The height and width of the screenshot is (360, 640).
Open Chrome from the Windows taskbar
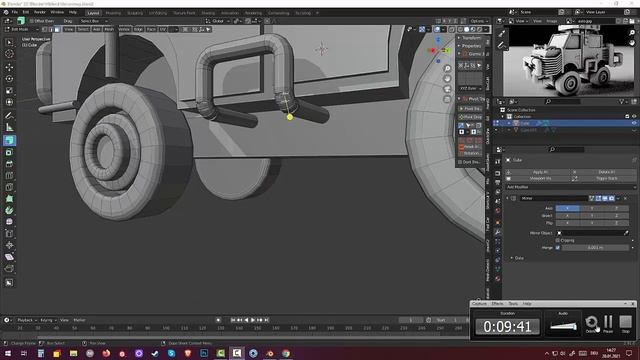tap(286, 353)
